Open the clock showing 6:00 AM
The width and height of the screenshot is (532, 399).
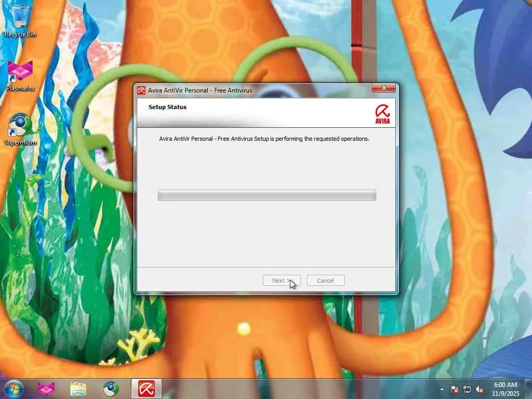(x=506, y=389)
